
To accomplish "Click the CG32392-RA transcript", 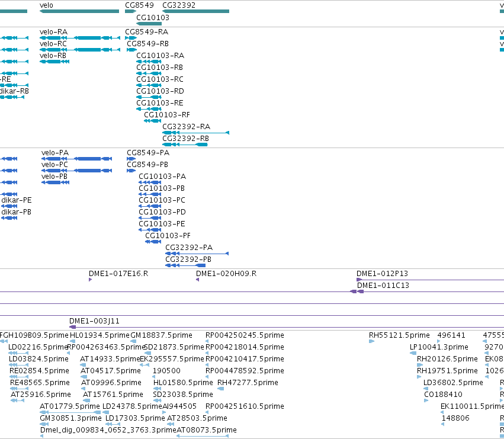I will [x=196, y=133].
